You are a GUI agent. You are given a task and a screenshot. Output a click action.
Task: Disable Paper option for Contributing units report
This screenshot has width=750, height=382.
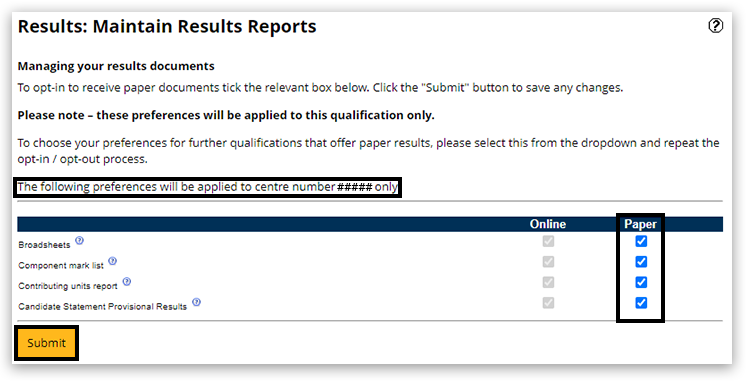[641, 283]
